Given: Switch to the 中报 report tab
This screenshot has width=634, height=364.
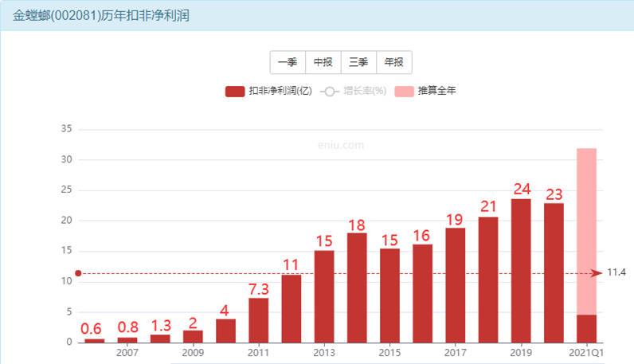Looking at the screenshot, I should coord(323,62).
